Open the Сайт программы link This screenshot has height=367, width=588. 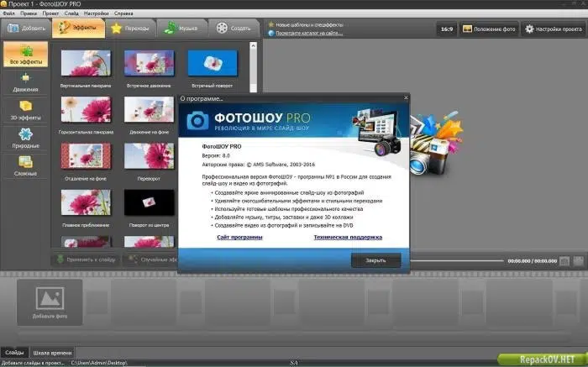click(239, 237)
